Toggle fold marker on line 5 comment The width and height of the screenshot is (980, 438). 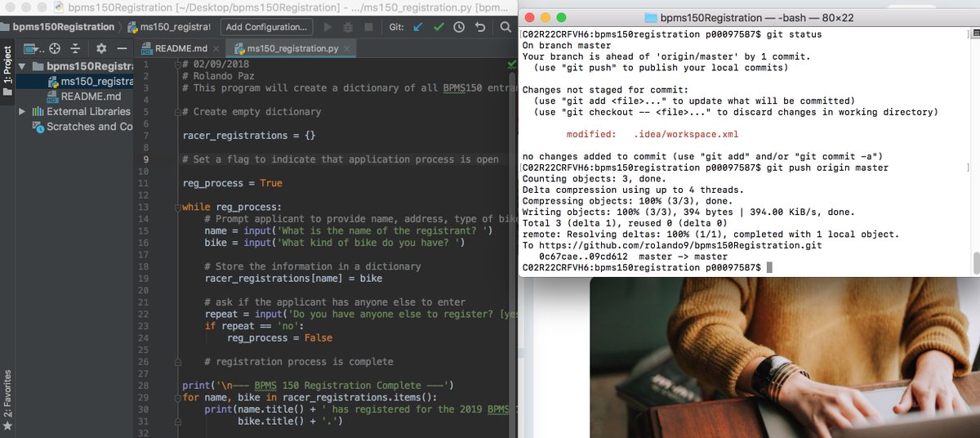[x=178, y=111]
